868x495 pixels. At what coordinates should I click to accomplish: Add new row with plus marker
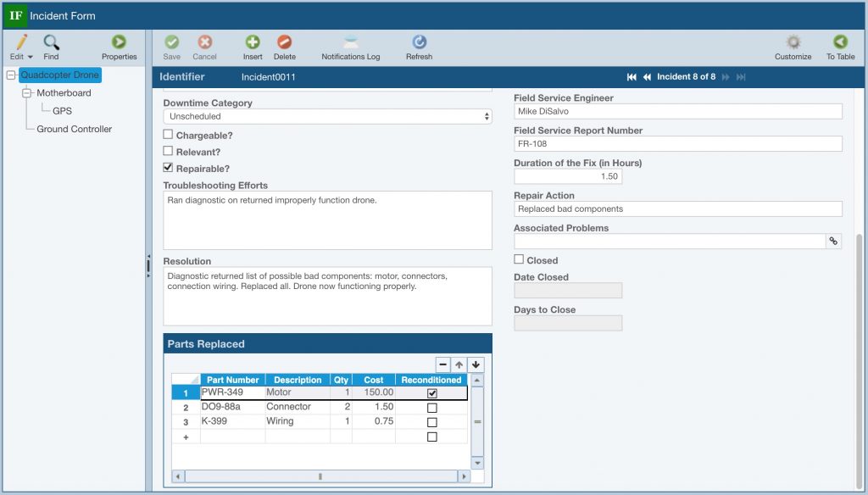click(x=186, y=437)
